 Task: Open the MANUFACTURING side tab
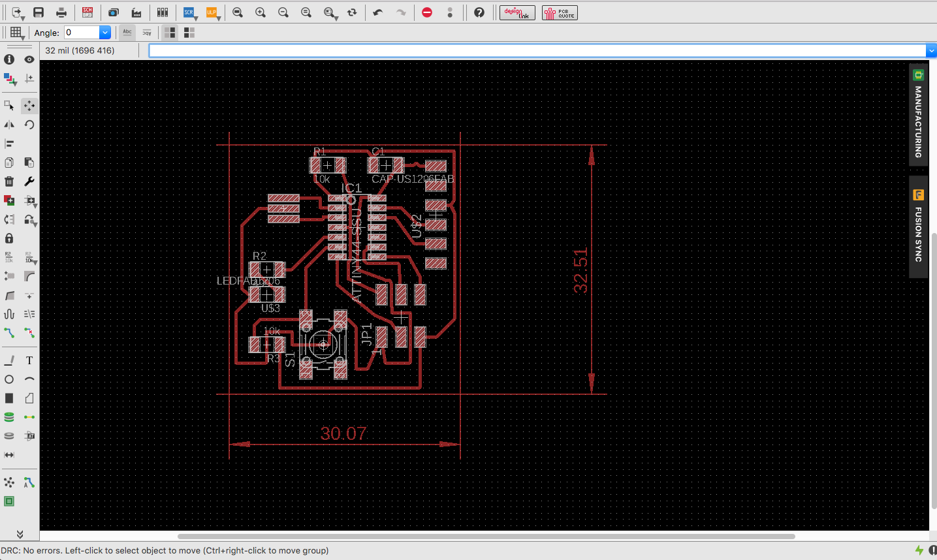tap(918, 115)
